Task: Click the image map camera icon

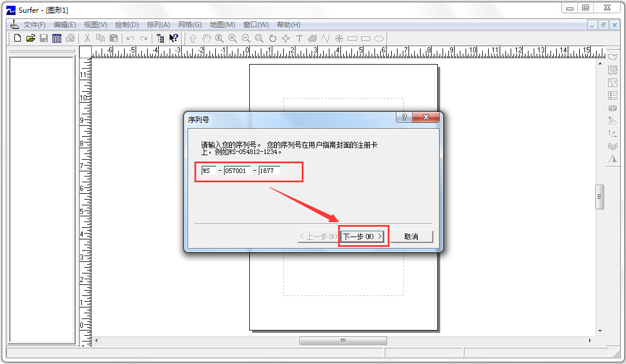Action: coord(613,108)
